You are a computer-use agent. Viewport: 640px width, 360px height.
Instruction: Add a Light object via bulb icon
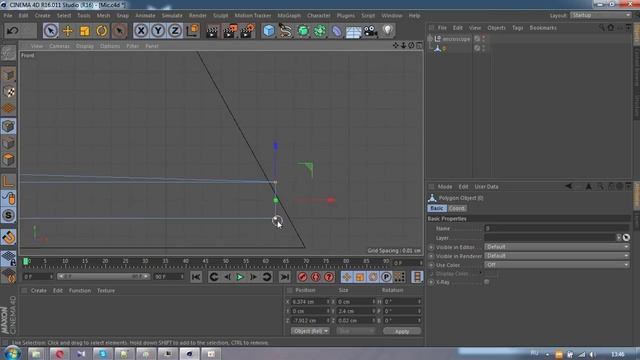click(x=387, y=31)
